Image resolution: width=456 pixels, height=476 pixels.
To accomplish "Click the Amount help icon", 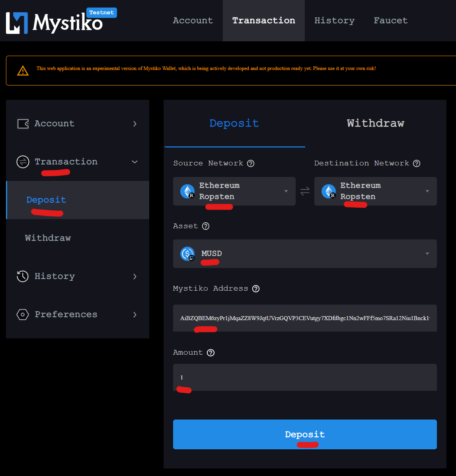I will pyautogui.click(x=210, y=353).
